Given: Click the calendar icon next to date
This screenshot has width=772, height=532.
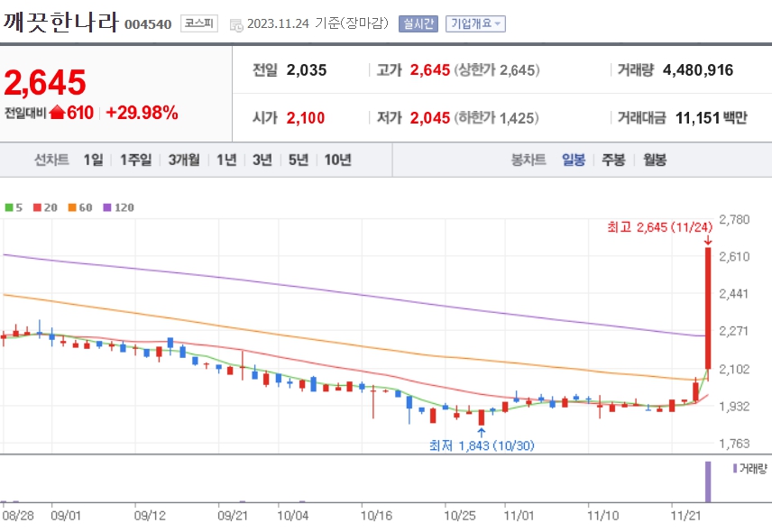Looking at the screenshot, I should (x=236, y=25).
